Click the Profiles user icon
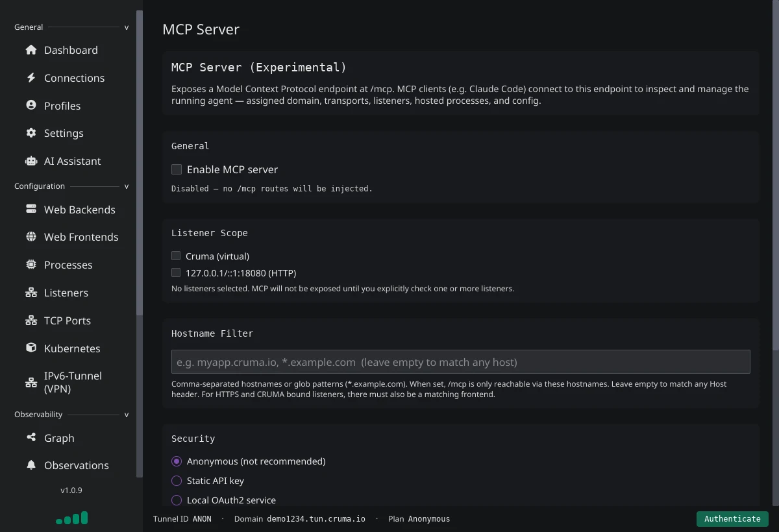The width and height of the screenshot is (779, 532). tap(31, 105)
